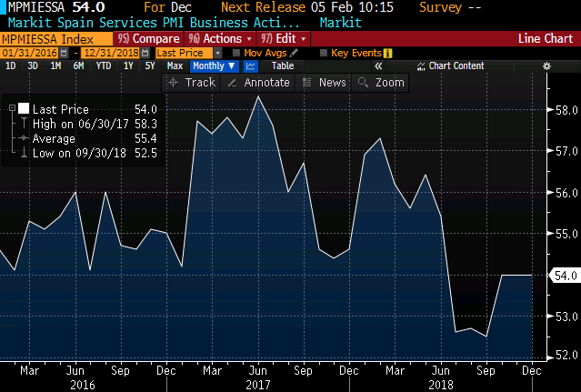
Task: Select the 6M range tab
Action: pos(78,66)
